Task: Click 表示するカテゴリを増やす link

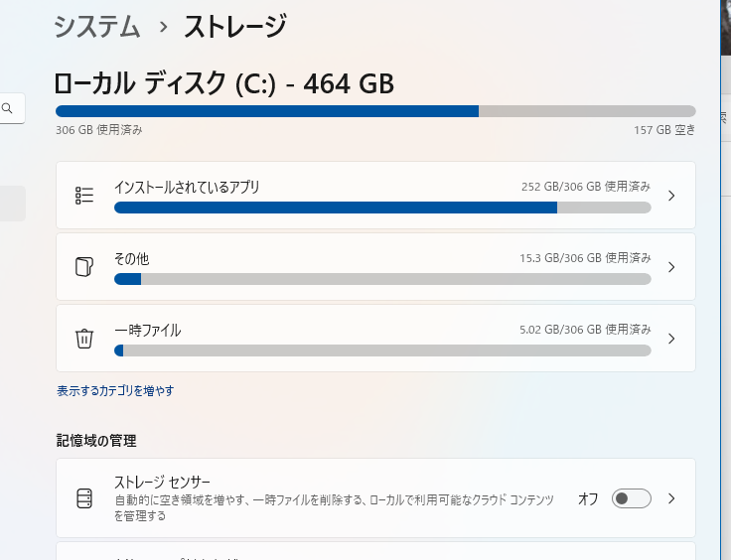Action: coord(115,390)
